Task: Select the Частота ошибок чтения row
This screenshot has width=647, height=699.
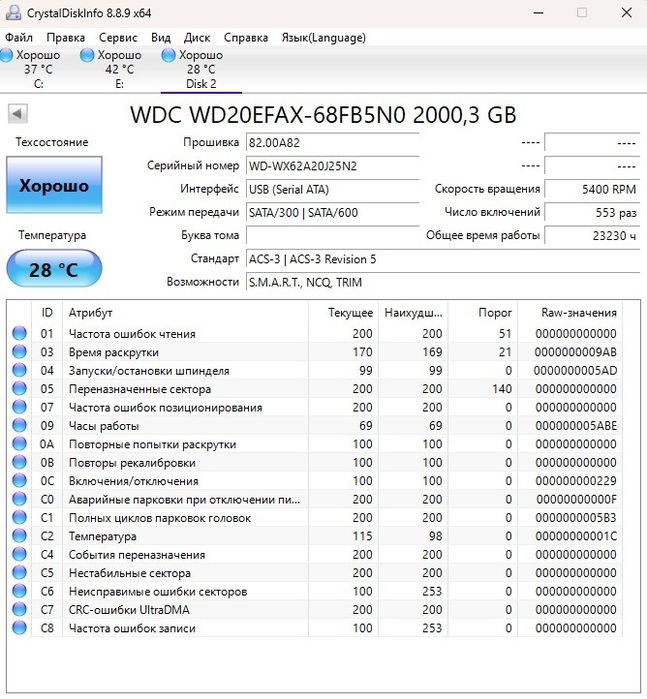Action: pos(315,333)
